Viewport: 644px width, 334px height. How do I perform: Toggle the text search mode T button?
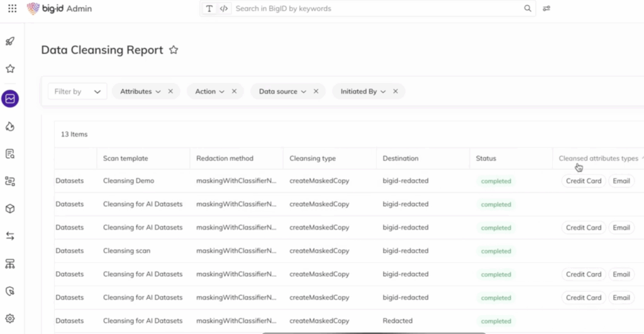point(209,9)
